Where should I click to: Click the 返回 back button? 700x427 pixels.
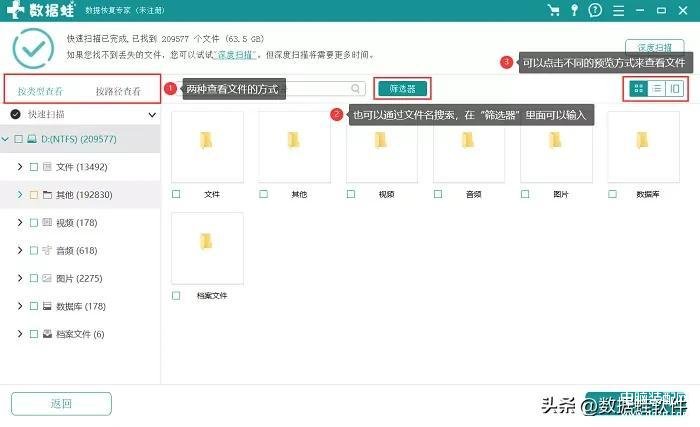click(x=61, y=404)
